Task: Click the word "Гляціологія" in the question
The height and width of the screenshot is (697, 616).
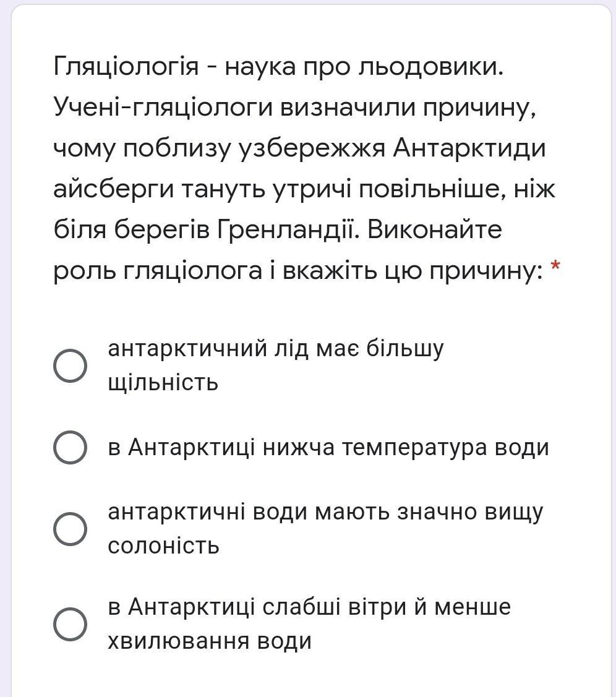Action: pyautogui.click(x=126, y=67)
